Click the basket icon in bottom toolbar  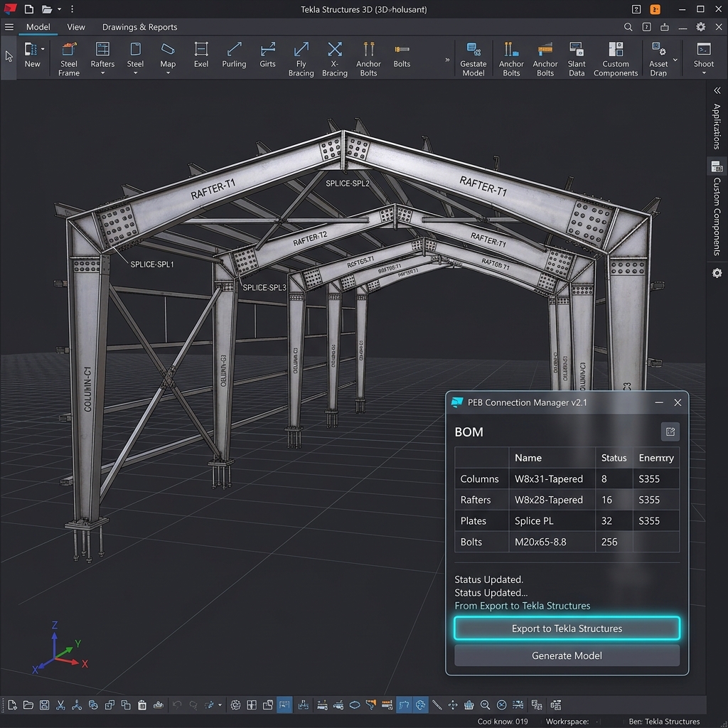[469, 705]
